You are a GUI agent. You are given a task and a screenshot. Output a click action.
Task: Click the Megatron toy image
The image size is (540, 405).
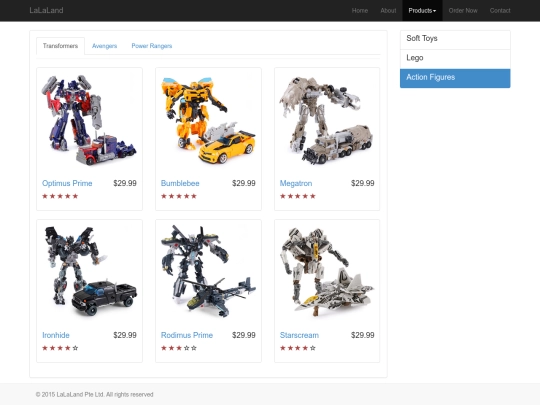(x=327, y=121)
